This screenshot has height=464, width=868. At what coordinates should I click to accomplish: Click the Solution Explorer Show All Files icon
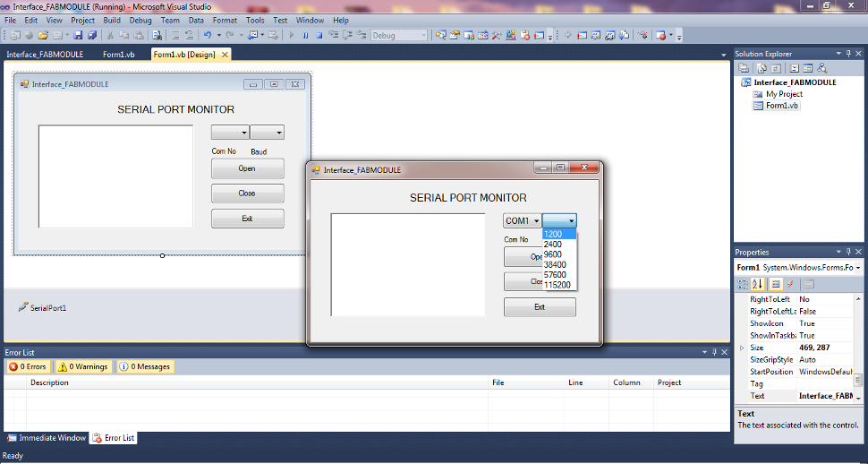pyautogui.click(x=762, y=68)
